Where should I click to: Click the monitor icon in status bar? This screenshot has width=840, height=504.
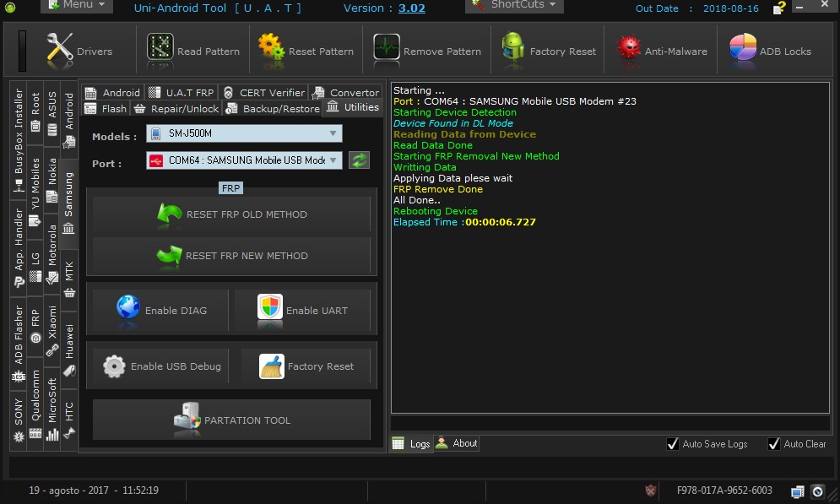click(797, 491)
